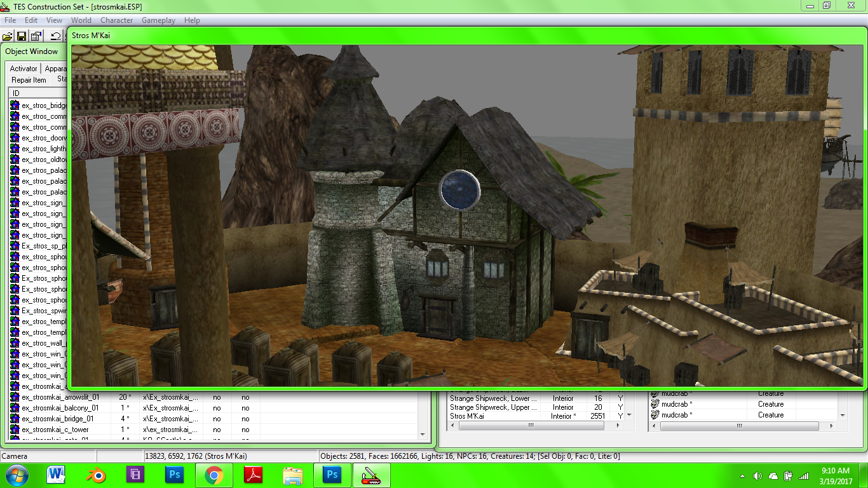Click the icon next to ex_stros_lighth row
The height and width of the screenshot is (488, 868).
15,149
